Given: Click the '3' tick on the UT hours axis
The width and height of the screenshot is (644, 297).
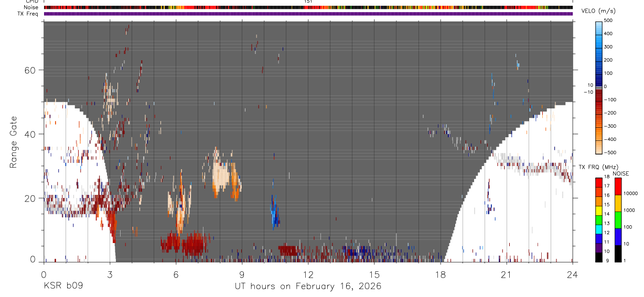Looking at the screenshot, I should point(110,274).
